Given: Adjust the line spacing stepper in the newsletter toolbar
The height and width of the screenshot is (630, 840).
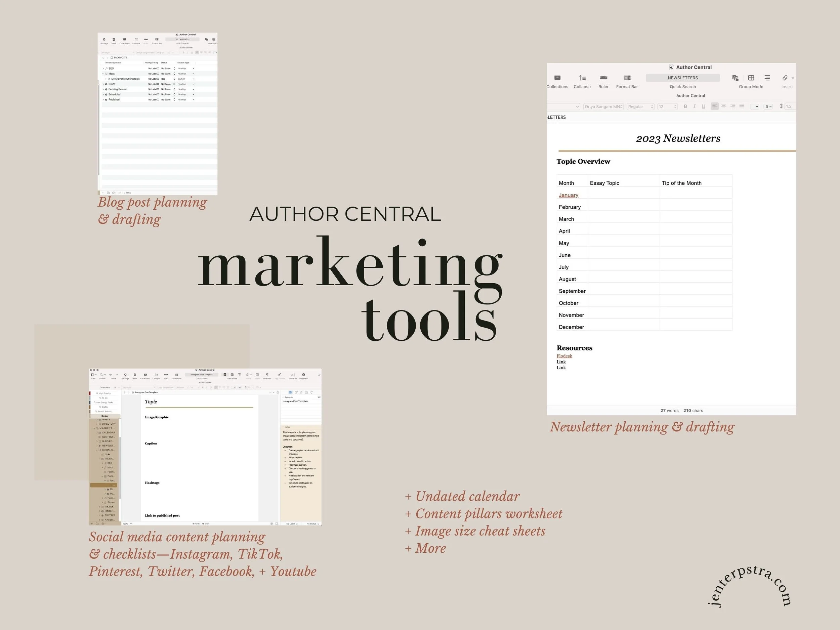Looking at the screenshot, I should 781,106.
